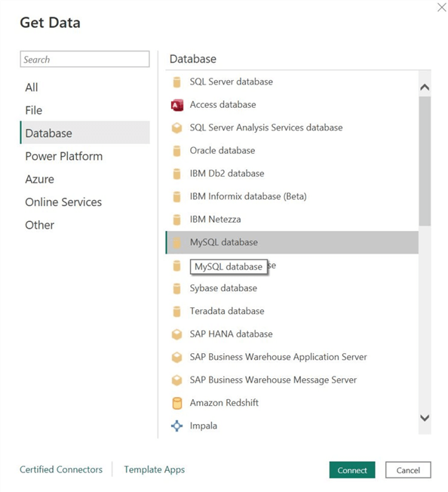Choose 'Sybase database' entry

pos(223,288)
